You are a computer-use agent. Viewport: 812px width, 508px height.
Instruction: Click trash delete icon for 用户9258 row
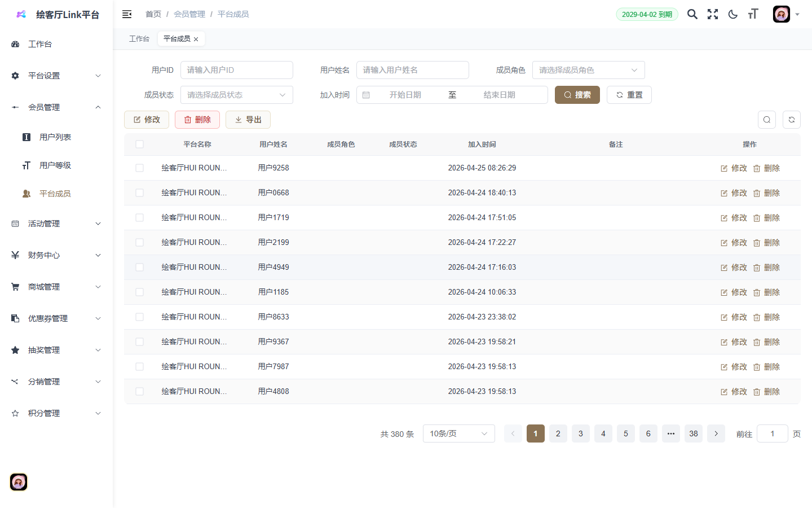click(757, 168)
